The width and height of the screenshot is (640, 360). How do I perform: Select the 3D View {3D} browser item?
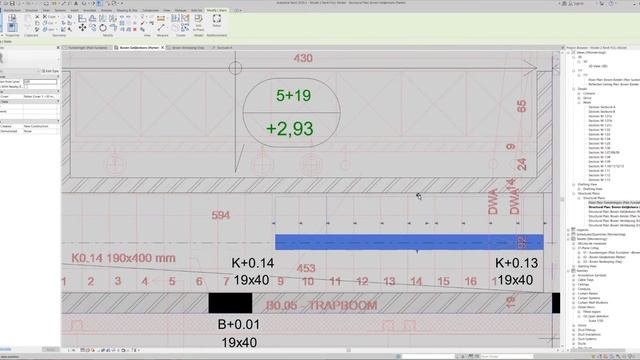(598, 66)
